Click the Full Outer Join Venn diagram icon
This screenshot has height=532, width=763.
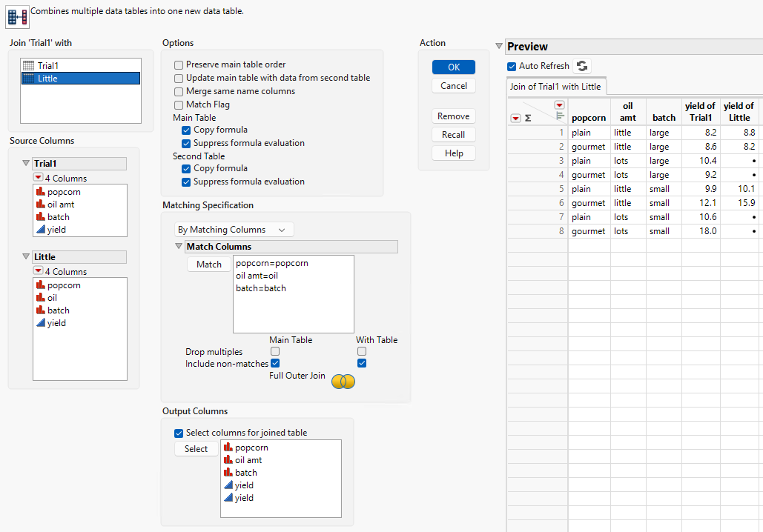(x=343, y=381)
